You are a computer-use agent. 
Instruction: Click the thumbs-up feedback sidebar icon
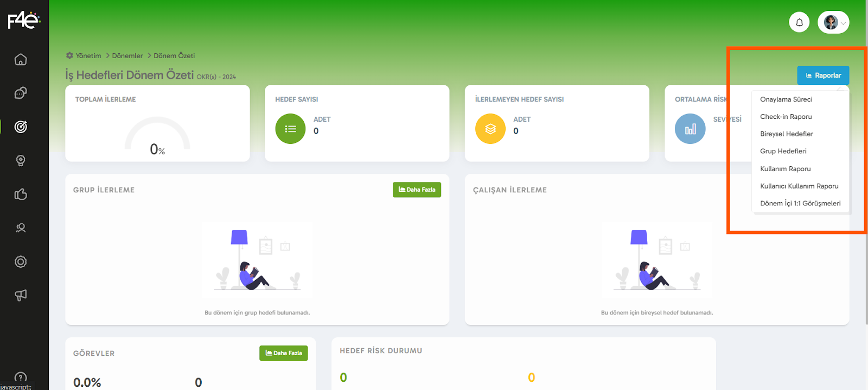point(21,194)
